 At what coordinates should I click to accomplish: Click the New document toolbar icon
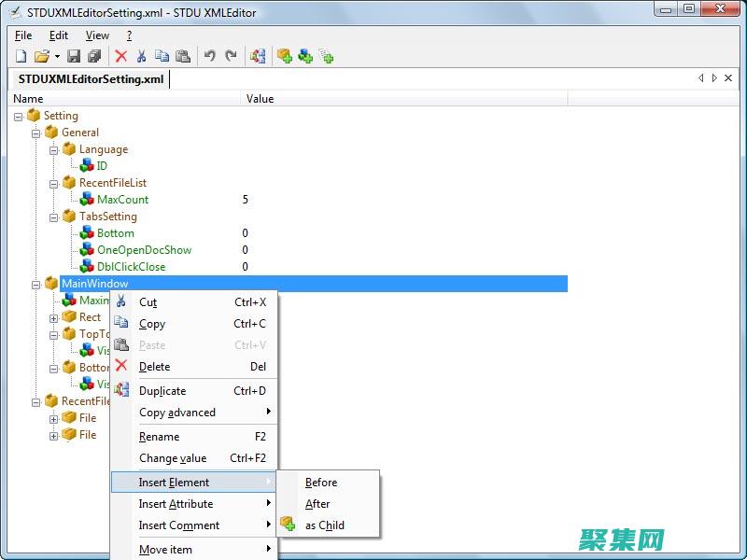tap(21, 56)
